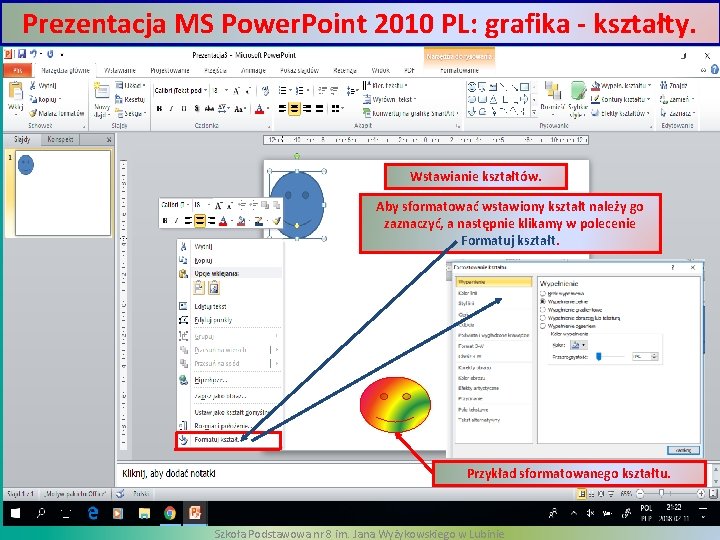Choose Edytuj tekst in the context menu

click(230, 306)
